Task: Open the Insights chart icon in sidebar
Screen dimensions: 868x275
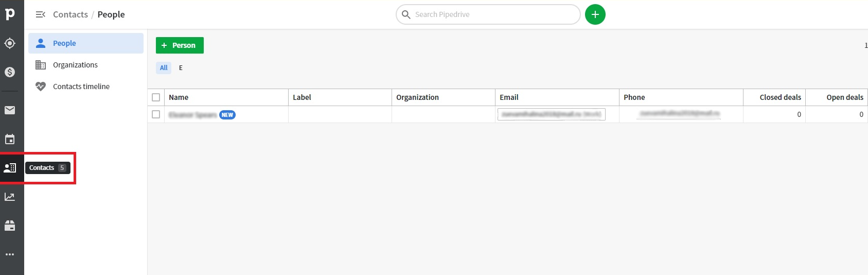Action: tap(10, 197)
